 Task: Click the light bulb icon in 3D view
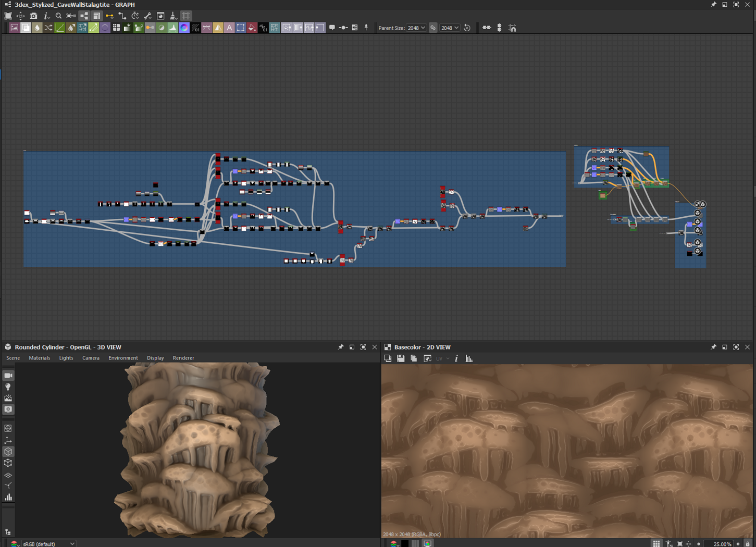point(8,387)
